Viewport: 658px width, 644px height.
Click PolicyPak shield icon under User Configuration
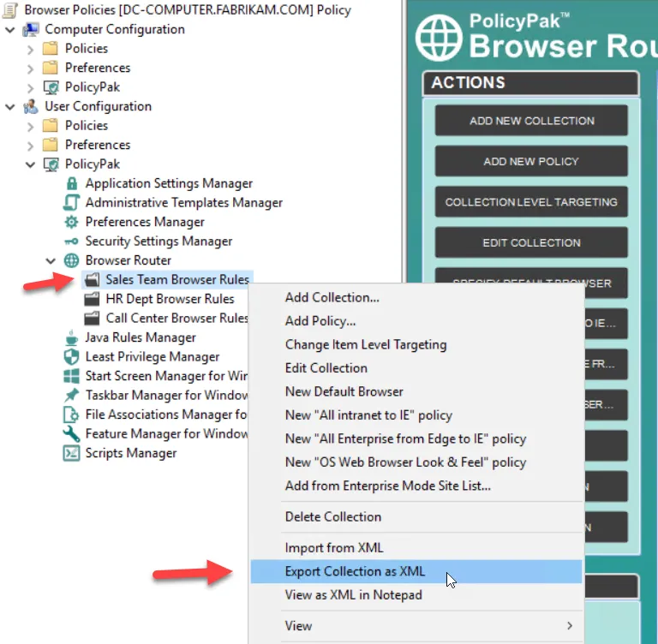pos(51,164)
